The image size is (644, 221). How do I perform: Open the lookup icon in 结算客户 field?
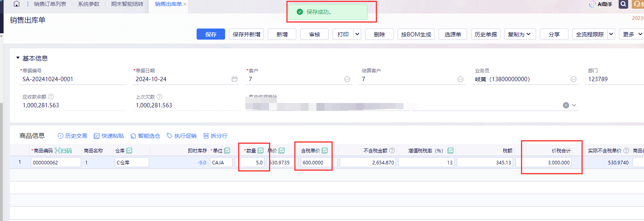460,79
